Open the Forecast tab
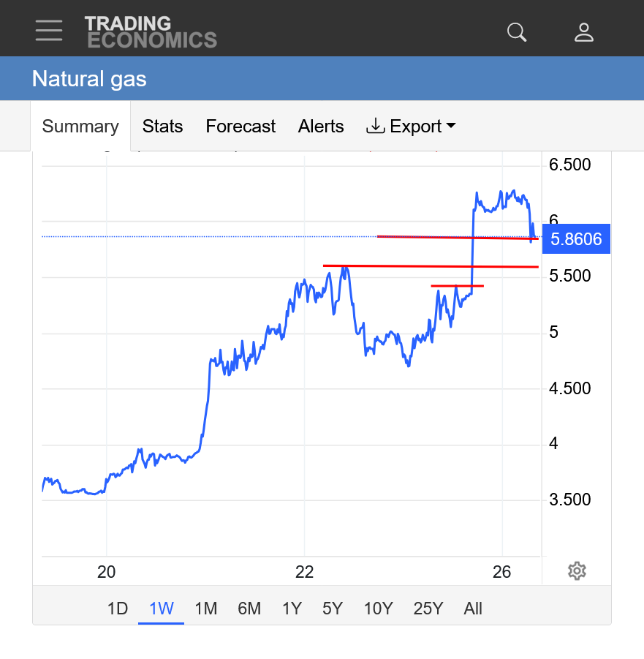Viewport: 644px width, 659px height. click(240, 127)
